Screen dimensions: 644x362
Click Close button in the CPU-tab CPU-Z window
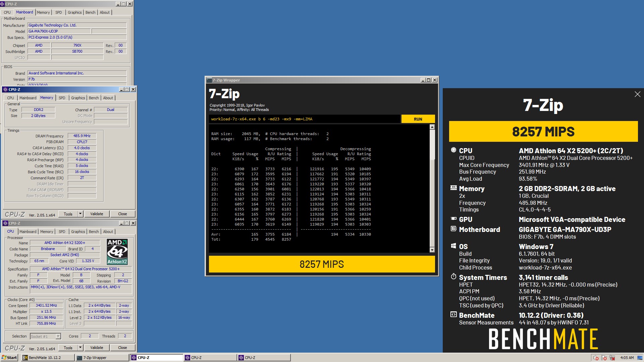(x=122, y=348)
